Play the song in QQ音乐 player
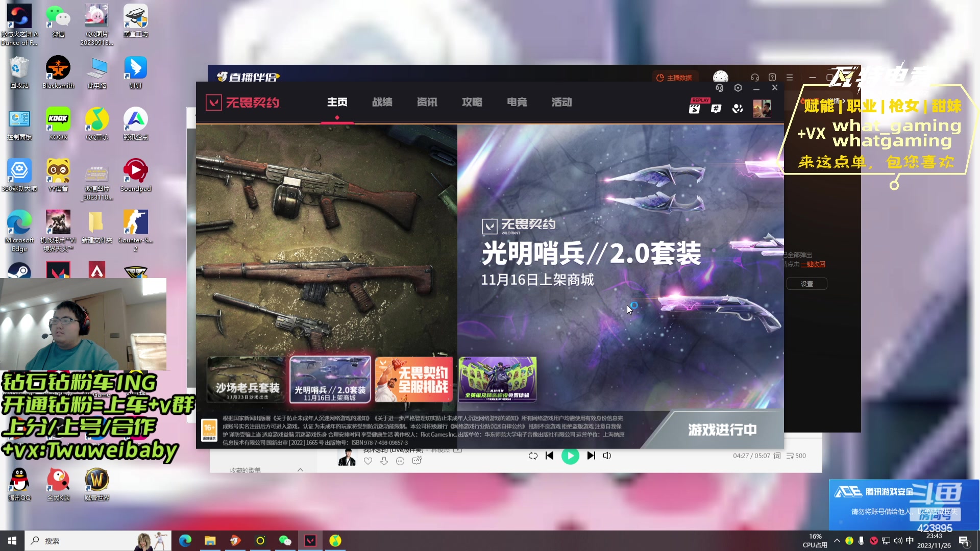The width and height of the screenshot is (980, 551). (570, 456)
